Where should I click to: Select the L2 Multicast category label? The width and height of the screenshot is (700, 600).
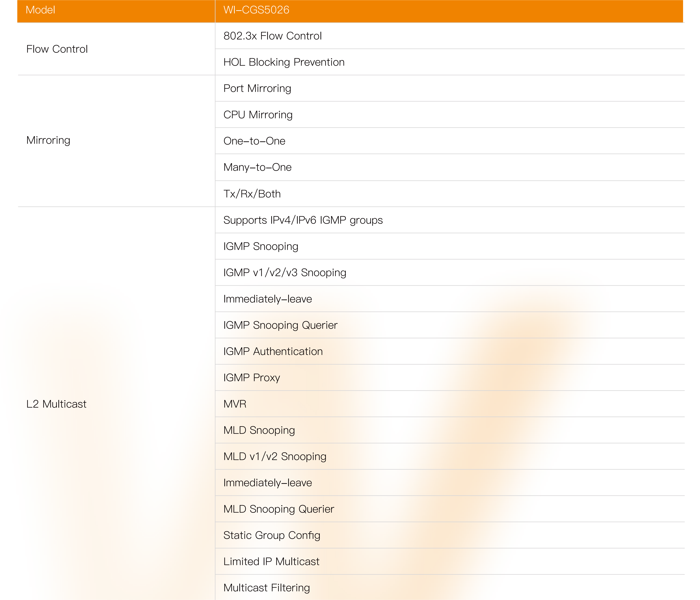(x=56, y=404)
